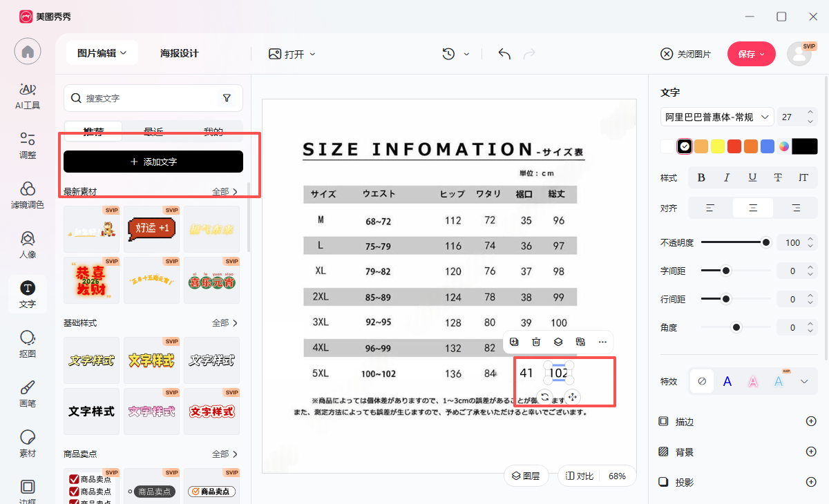Click the move handle below text box
This screenshot has height=504, width=829.
tap(572, 397)
